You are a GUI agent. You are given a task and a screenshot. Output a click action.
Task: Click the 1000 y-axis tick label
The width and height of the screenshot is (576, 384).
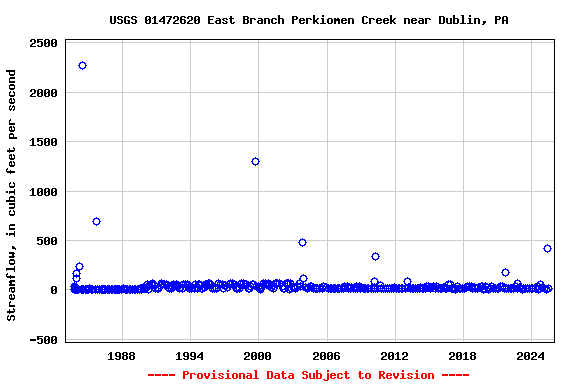[x=43, y=191]
